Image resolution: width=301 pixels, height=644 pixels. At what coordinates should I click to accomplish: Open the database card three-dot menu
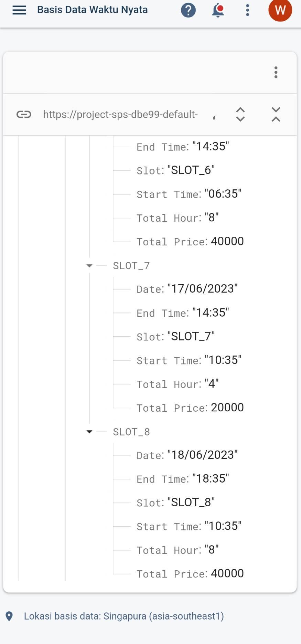pyautogui.click(x=276, y=72)
